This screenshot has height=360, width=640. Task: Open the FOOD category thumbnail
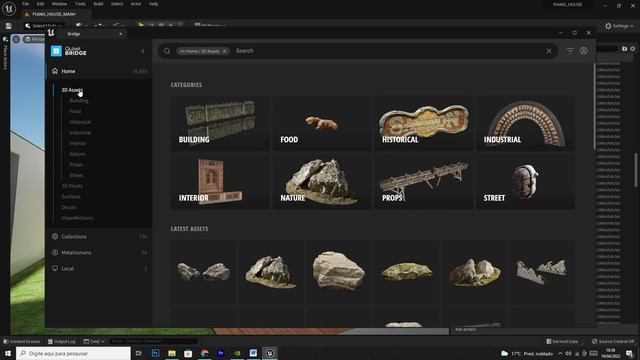322,123
